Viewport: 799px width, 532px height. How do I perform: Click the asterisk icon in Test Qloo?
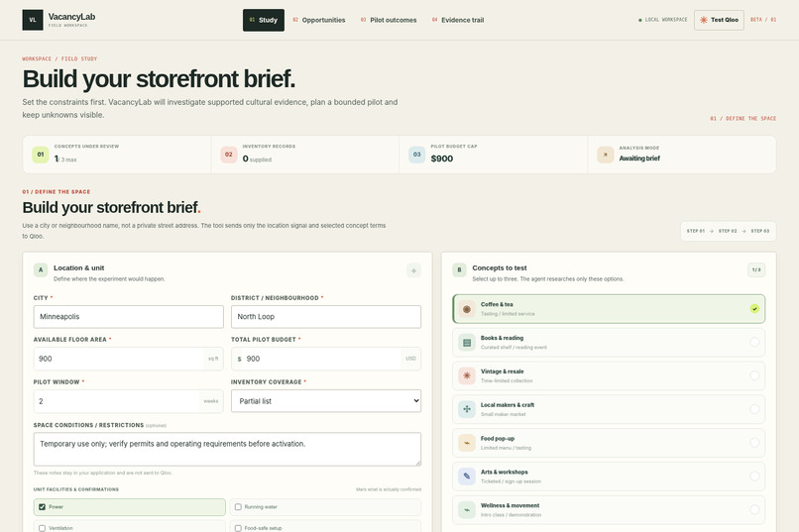(703, 20)
